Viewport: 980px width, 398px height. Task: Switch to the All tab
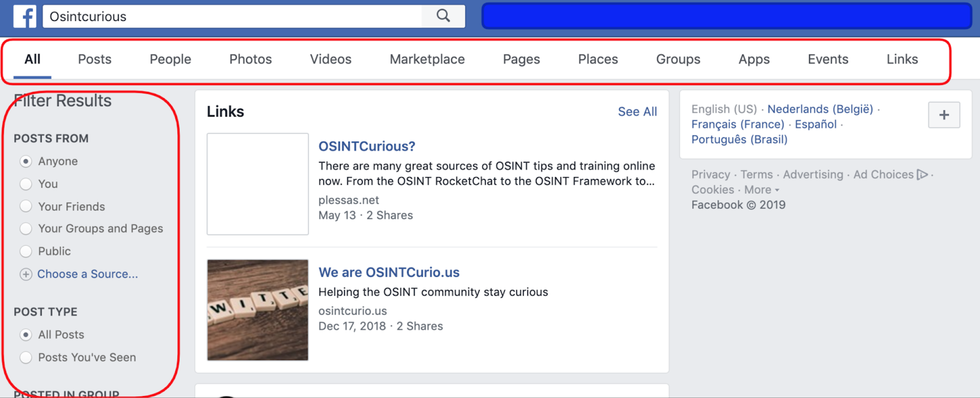pyautogui.click(x=32, y=59)
